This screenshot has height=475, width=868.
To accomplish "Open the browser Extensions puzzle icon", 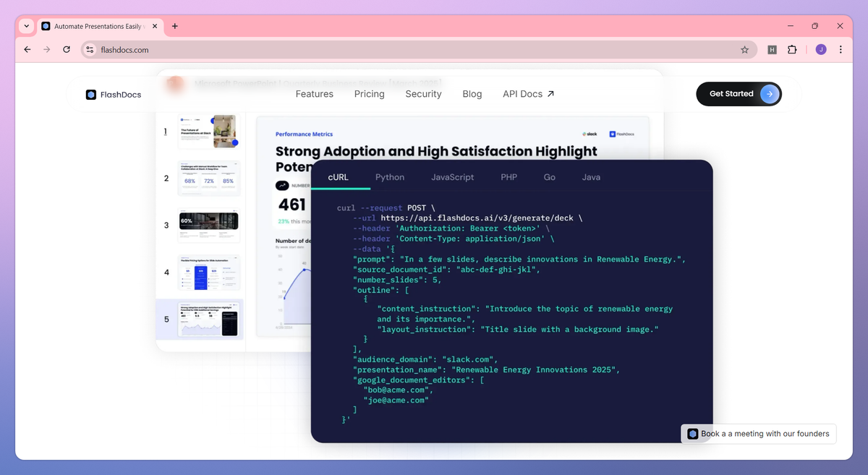I will [x=792, y=50].
